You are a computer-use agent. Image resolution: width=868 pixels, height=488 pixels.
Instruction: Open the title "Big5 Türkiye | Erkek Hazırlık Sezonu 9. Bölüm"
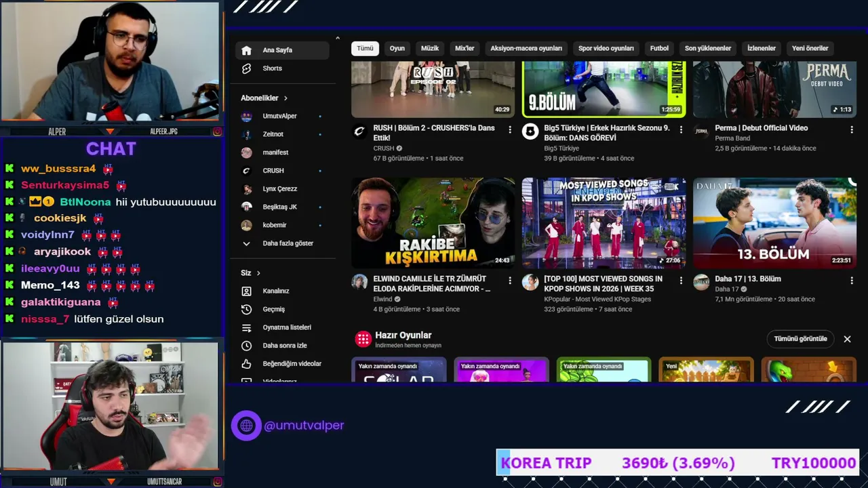tap(607, 133)
